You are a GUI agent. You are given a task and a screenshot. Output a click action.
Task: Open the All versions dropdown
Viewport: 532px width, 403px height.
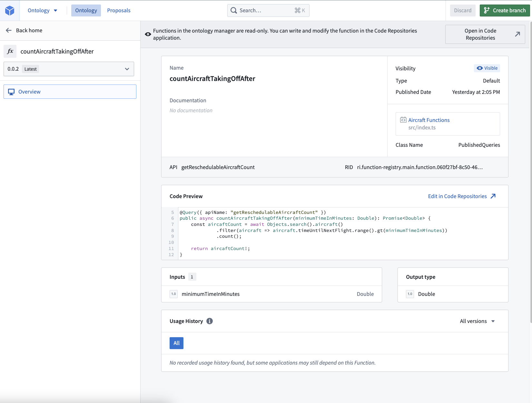[477, 321]
